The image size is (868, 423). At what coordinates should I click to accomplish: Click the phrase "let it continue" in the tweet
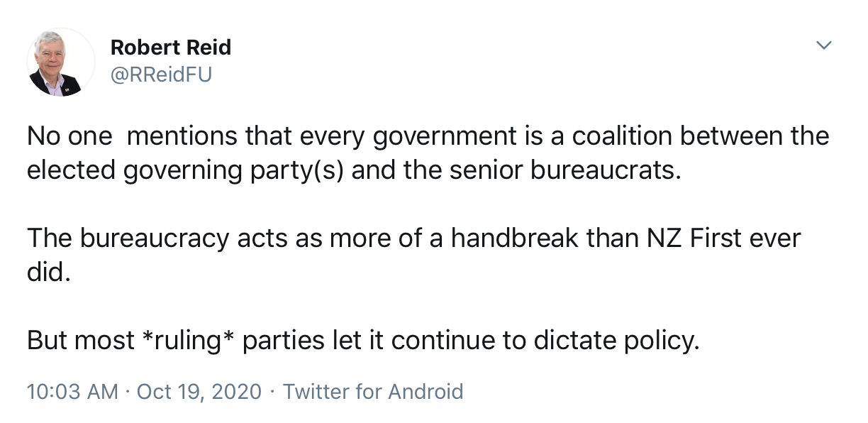[403, 341]
